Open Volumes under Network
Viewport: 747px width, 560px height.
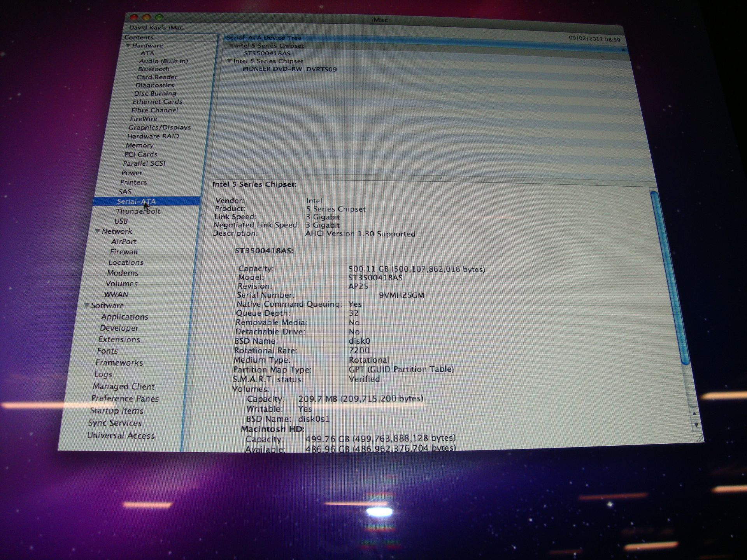pos(121,283)
